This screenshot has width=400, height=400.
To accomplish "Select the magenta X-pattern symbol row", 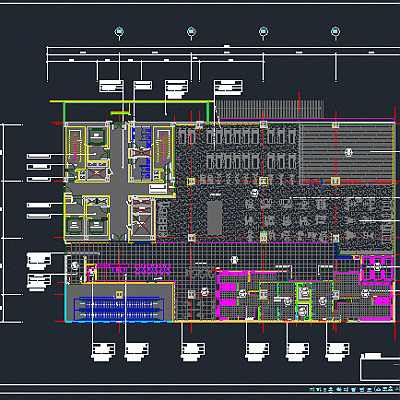I will pyautogui.click(x=153, y=269).
